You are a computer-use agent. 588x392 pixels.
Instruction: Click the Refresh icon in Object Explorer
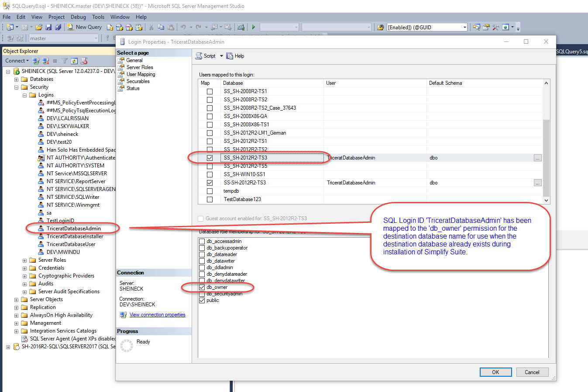74,61
